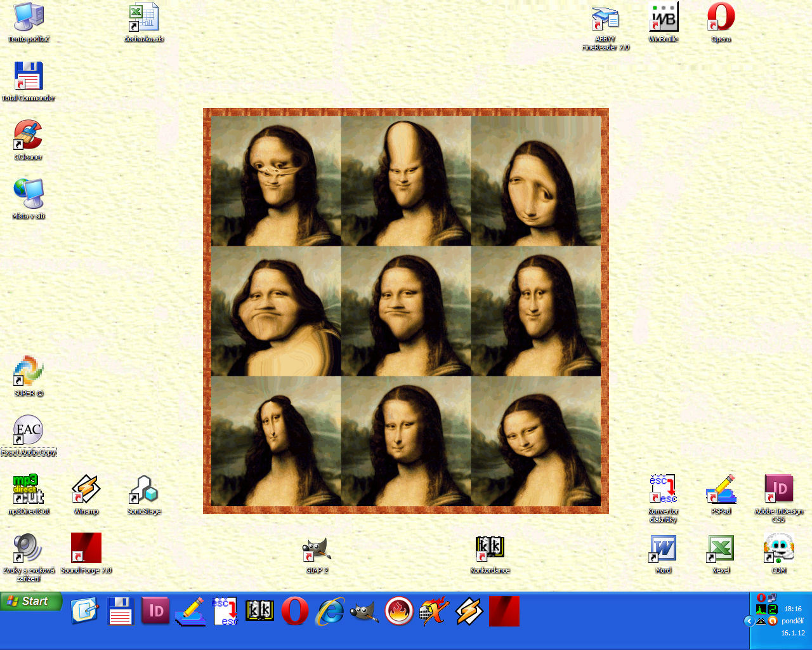Viewport: 812px width, 650px height.
Task: Click the 18:16 clock in the taskbar
Action: coord(793,609)
